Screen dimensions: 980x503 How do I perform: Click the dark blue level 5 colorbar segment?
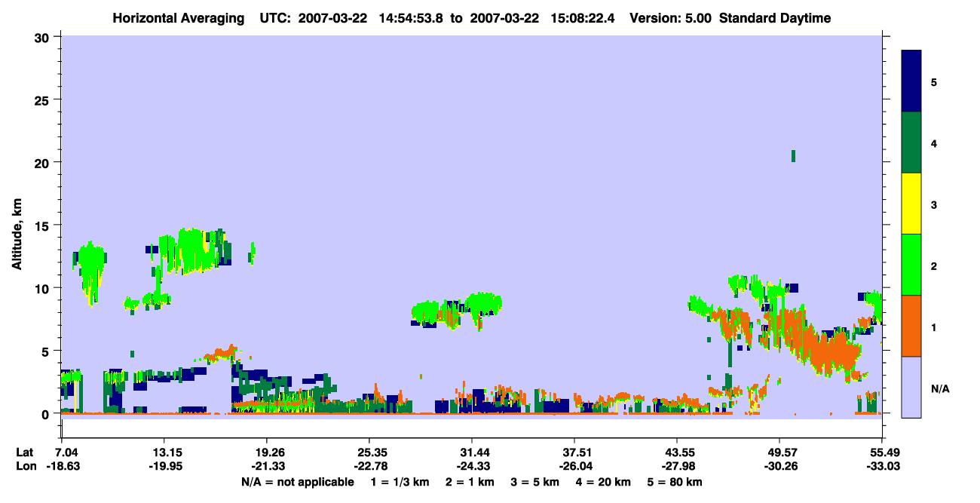(911, 81)
